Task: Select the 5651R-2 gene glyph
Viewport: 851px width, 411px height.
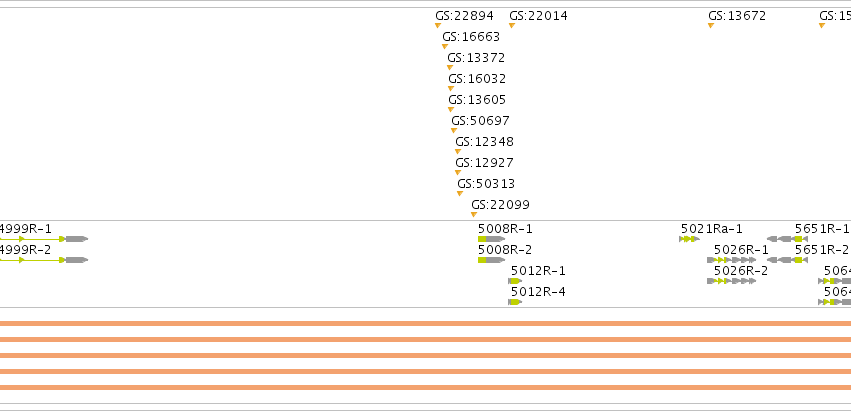Action: (x=787, y=260)
